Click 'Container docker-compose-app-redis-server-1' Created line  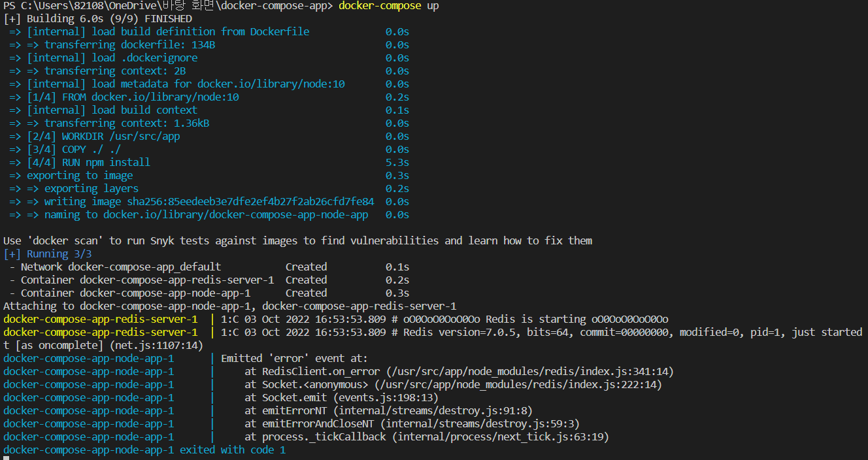[x=209, y=280]
